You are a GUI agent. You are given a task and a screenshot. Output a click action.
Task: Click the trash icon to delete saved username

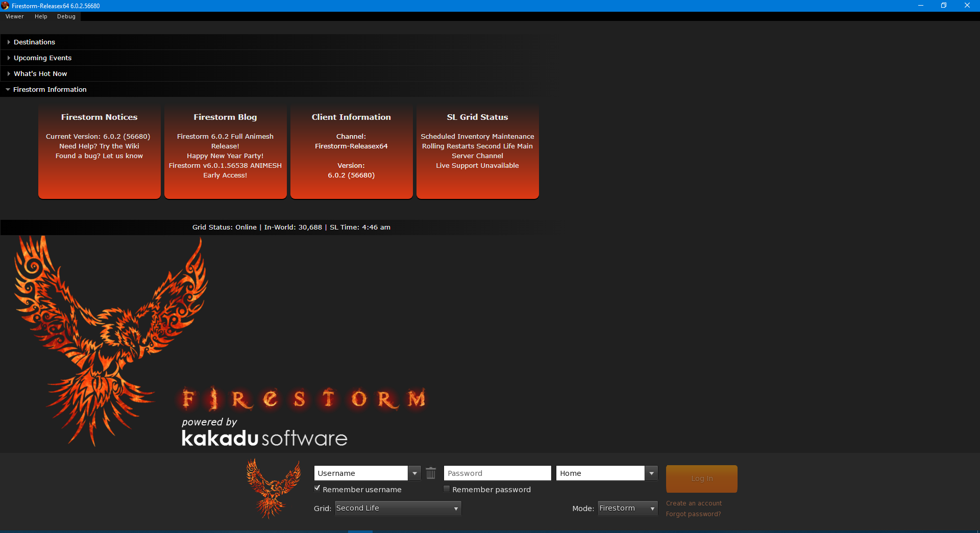coord(431,473)
